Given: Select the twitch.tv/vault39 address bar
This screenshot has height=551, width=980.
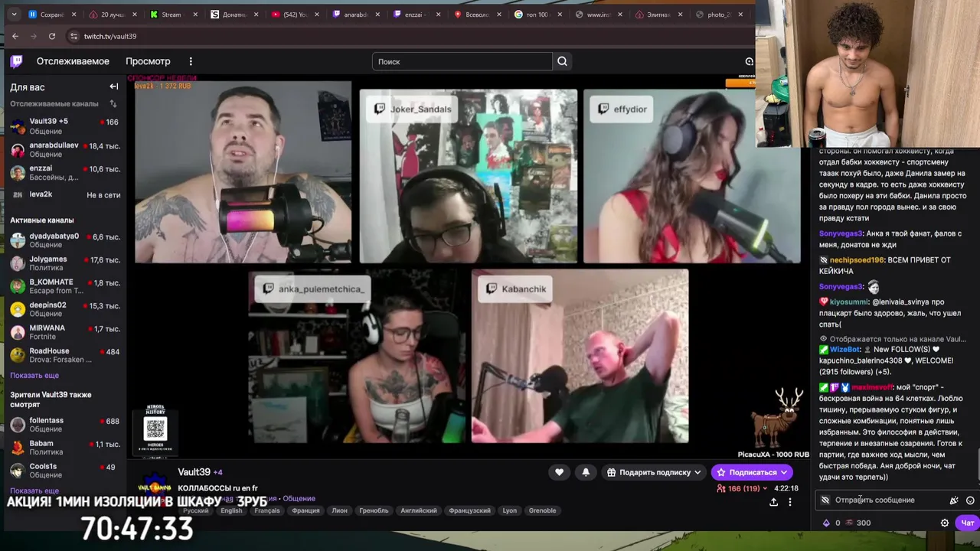Looking at the screenshot, I should [110, 36].
